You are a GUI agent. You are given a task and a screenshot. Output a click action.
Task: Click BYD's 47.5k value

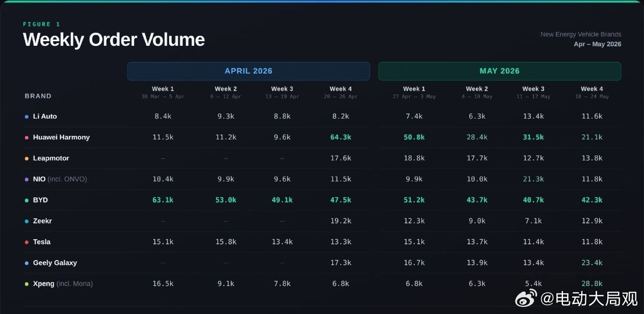point(341,200)
